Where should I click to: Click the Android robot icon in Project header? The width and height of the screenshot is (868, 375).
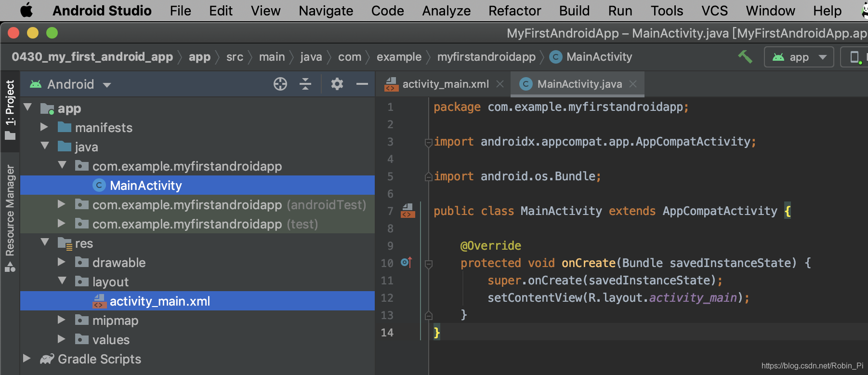click(36, 84)
